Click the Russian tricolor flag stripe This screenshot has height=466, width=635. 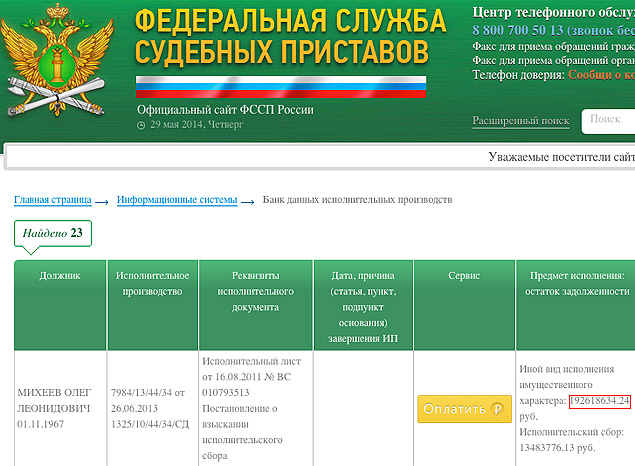tap(281, 85)
